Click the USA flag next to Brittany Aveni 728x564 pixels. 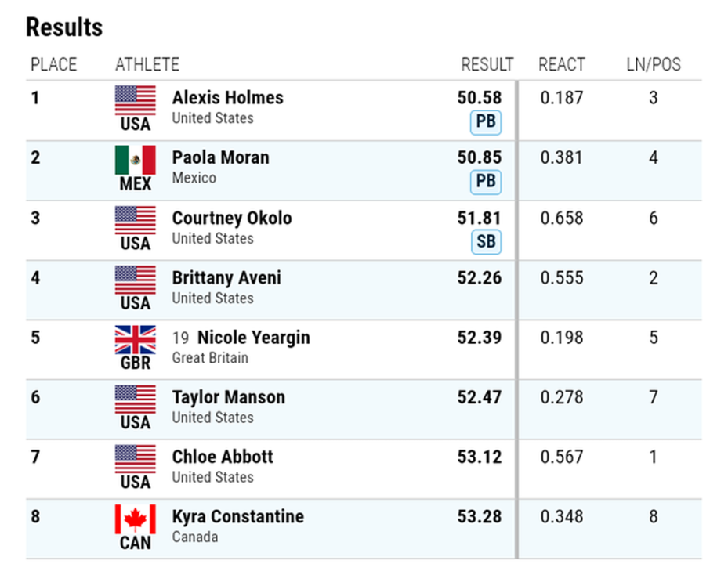click(x=136, y=280)
